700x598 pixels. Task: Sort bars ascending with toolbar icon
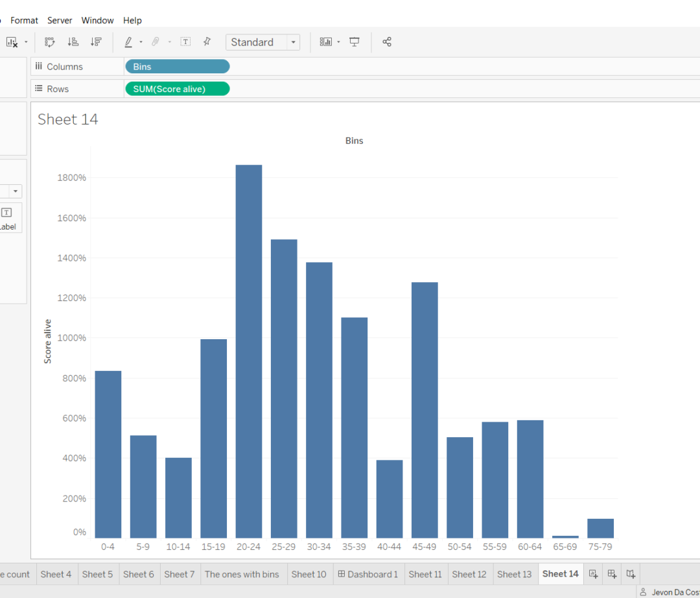pos(73,42)
